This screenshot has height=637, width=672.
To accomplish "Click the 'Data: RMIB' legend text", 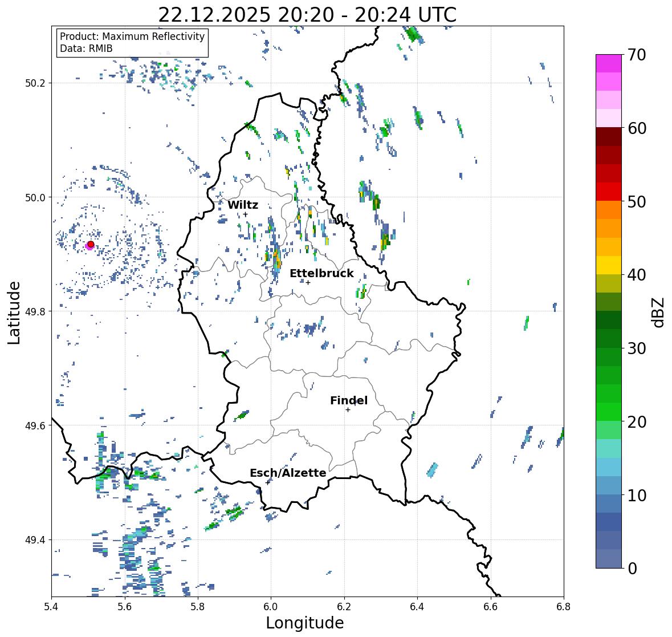I will [x=86, y=48].
